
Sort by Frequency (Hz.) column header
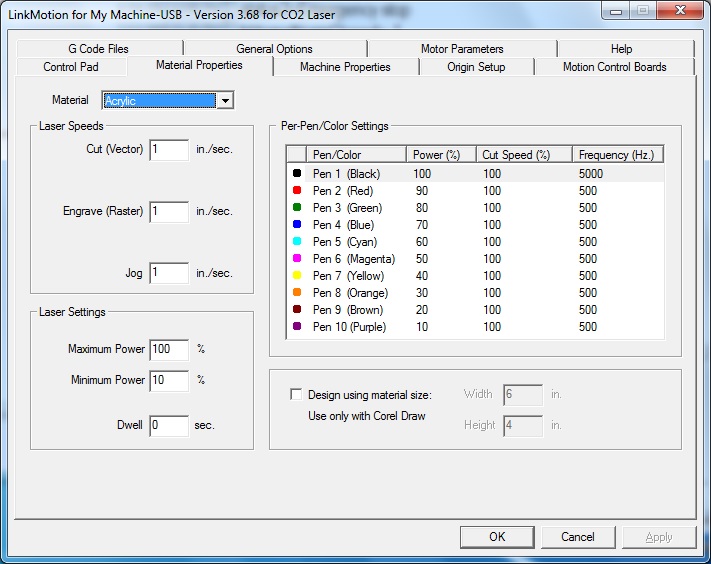(618, 155)
